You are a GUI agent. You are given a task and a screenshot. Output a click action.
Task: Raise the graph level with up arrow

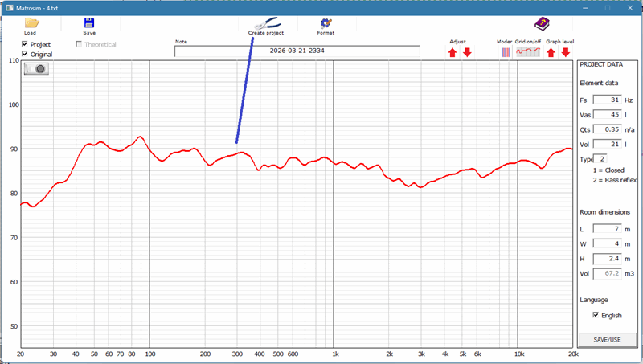point(551,52)
